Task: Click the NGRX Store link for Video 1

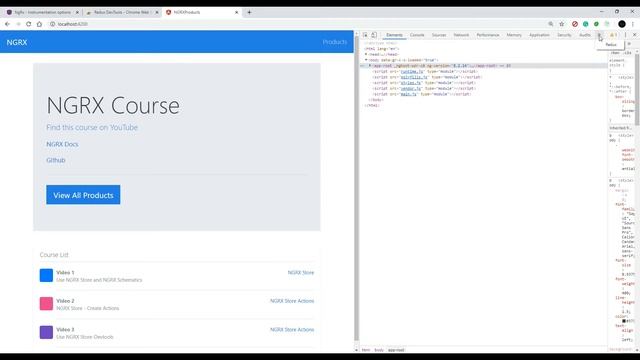Action: [x=301, y=273]
